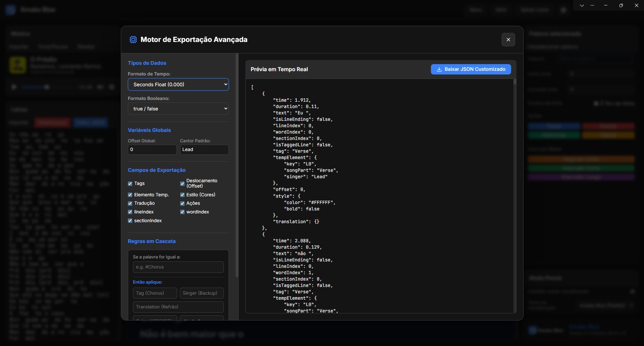Toggle the Deslocamento (Offset) checkbox
644x346 pixels.
click(x=182, y=184)
